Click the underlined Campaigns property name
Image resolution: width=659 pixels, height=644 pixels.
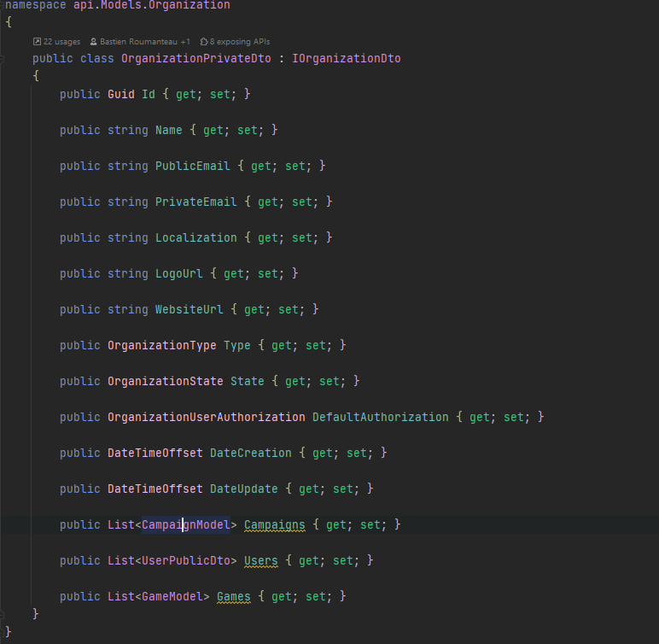(275, 525)
